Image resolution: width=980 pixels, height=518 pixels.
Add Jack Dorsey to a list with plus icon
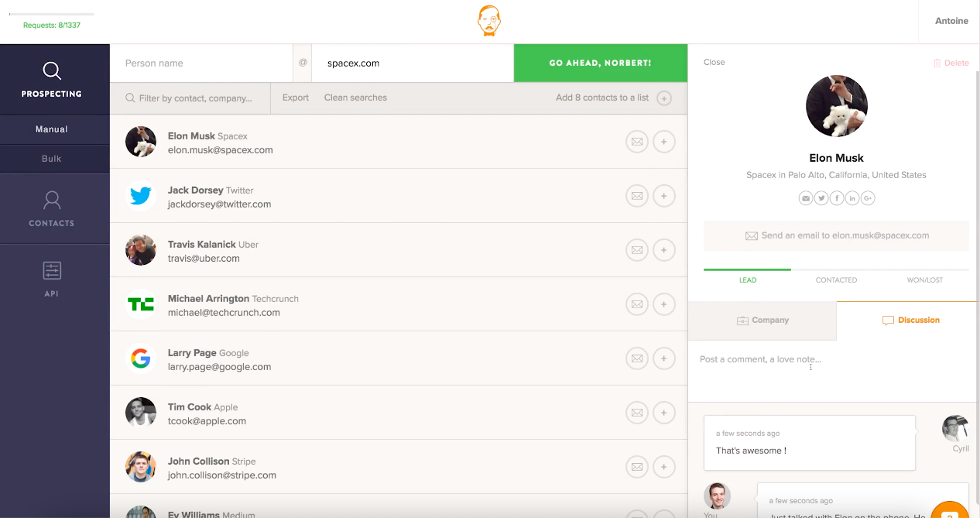coord(664,197)
